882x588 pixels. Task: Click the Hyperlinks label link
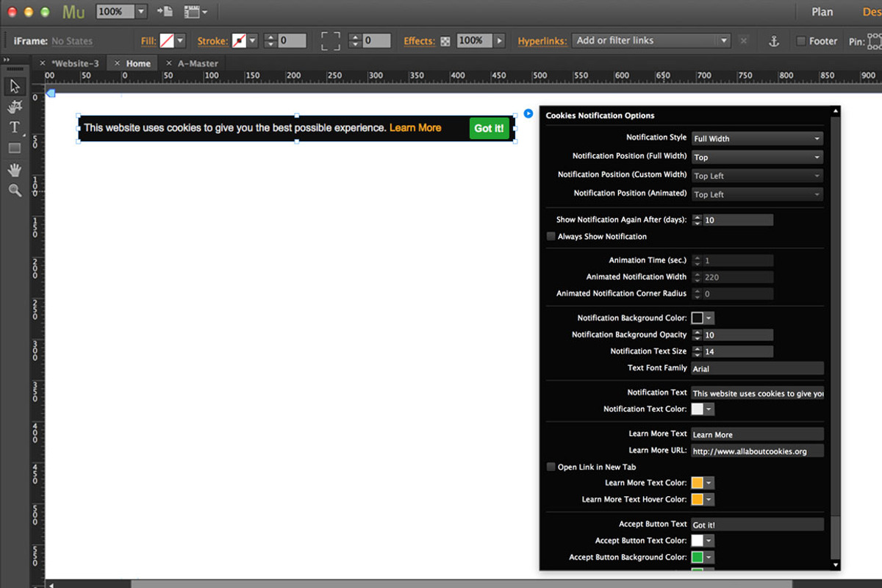[542, 41]
